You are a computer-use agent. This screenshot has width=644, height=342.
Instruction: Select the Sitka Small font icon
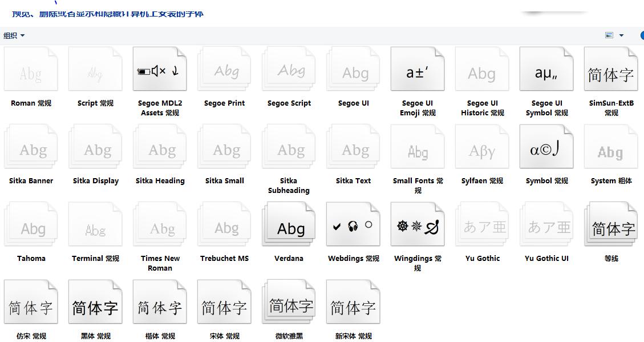tap(224, 147)
